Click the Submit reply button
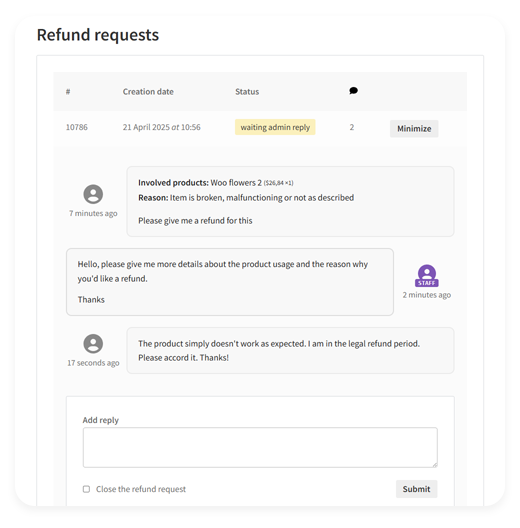The width and height of the screenshot is (520, 528). (x=417, y=489)
